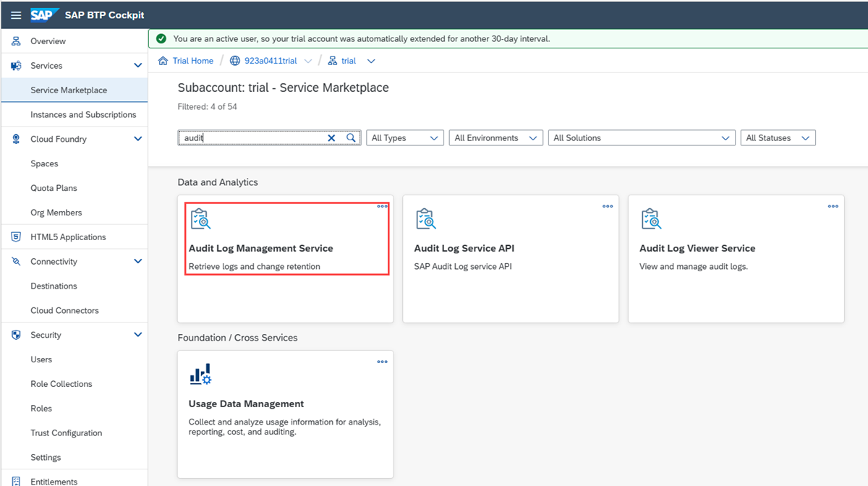868x486 pixels.
Task: Click the "Filtered: 4 of 54" text
Action: click(x=208, y=106)
